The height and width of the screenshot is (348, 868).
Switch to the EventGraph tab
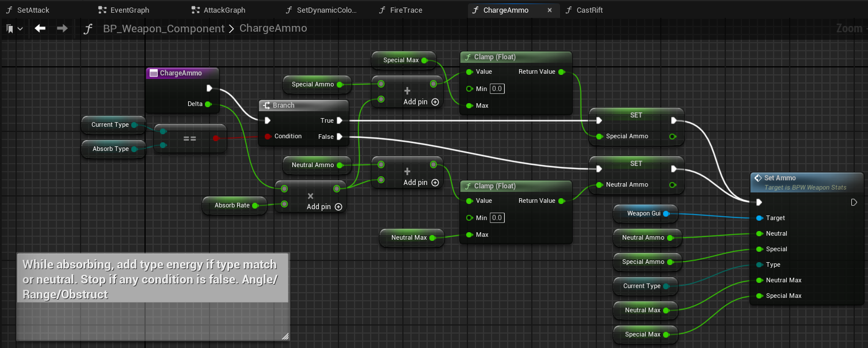pyautogui.click(x=124, y=10)
